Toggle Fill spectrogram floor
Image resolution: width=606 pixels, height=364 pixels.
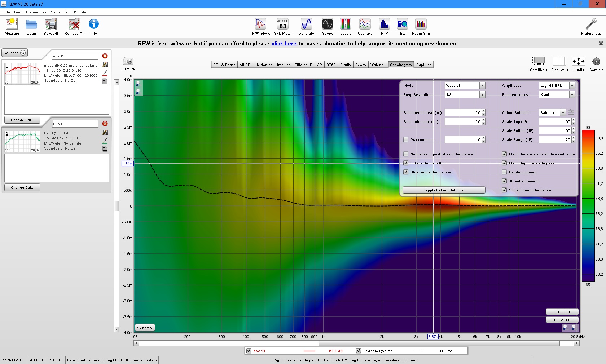point(406,163)
